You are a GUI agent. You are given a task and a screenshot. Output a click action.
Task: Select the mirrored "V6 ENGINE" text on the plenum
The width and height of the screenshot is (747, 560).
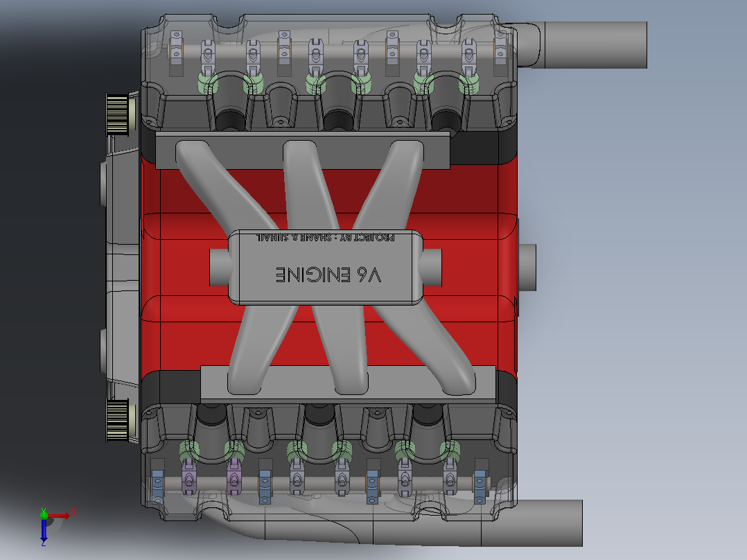click(328, 275)
